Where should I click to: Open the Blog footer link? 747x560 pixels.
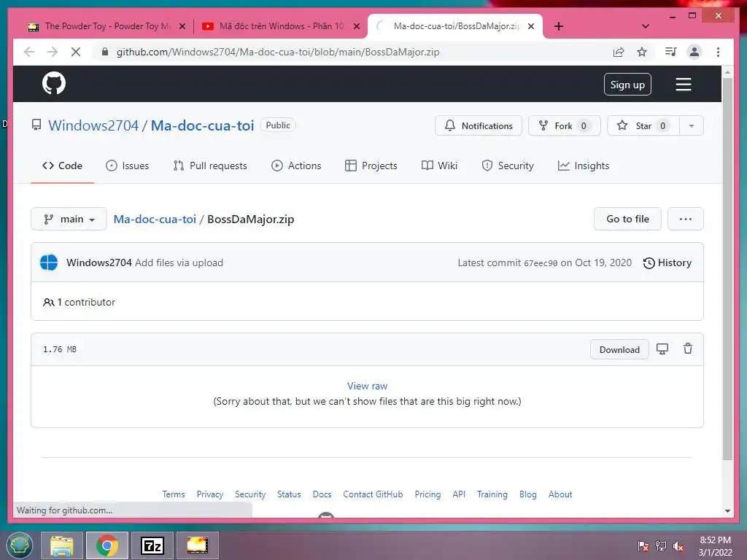(x=528, y=494)
